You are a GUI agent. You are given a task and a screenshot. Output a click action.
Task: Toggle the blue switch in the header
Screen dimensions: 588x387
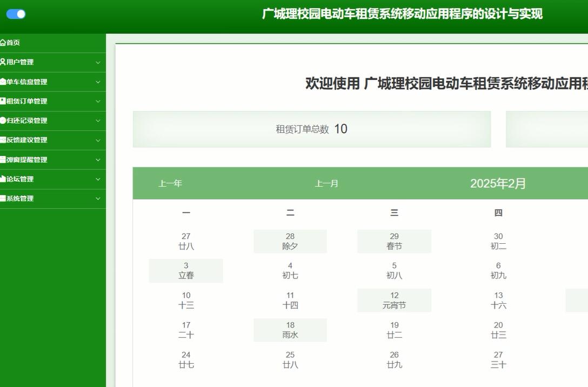(16, 14)
